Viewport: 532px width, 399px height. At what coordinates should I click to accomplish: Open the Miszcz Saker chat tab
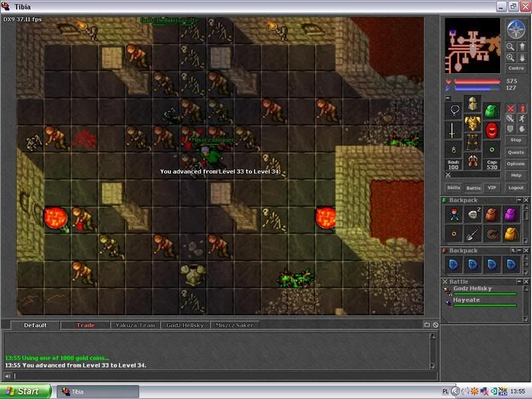235,325
